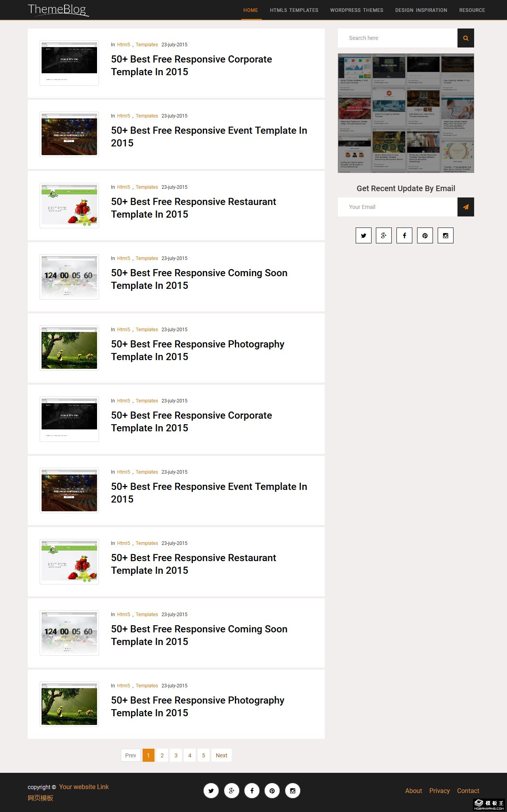Click the sidebar Facebook icon
507x812 pixels.
pyautogui.click(x=404, y=235)
